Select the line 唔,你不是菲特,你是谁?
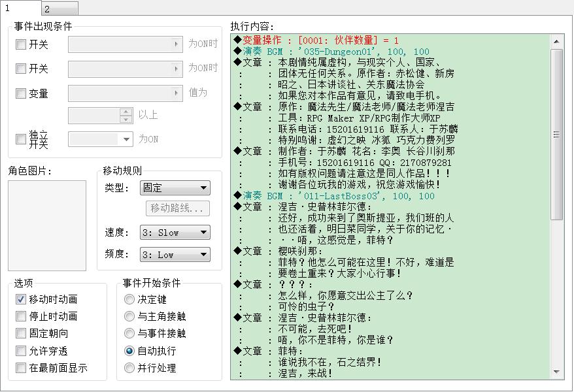Viewport: 574px width, 392px height. tap(390, 340)
